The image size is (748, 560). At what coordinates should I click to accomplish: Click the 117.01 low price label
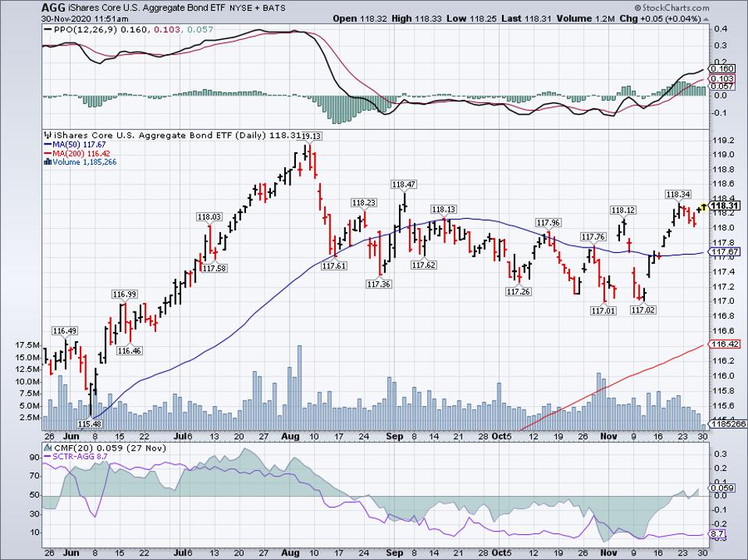604,311
